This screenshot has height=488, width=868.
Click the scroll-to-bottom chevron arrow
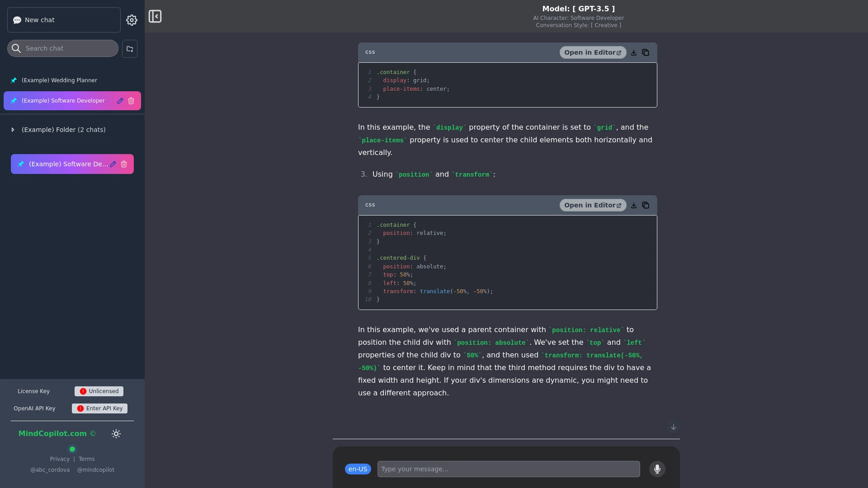click(x=673, y=427)
